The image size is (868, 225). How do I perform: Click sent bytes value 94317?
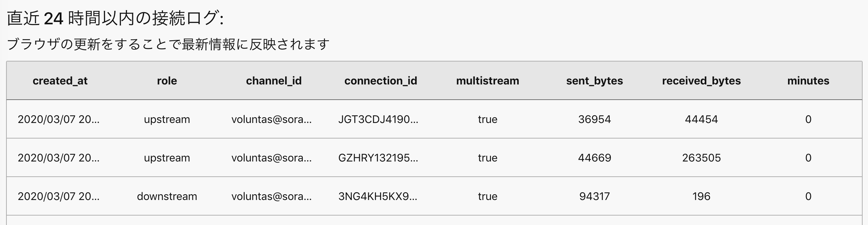(594, 196)
